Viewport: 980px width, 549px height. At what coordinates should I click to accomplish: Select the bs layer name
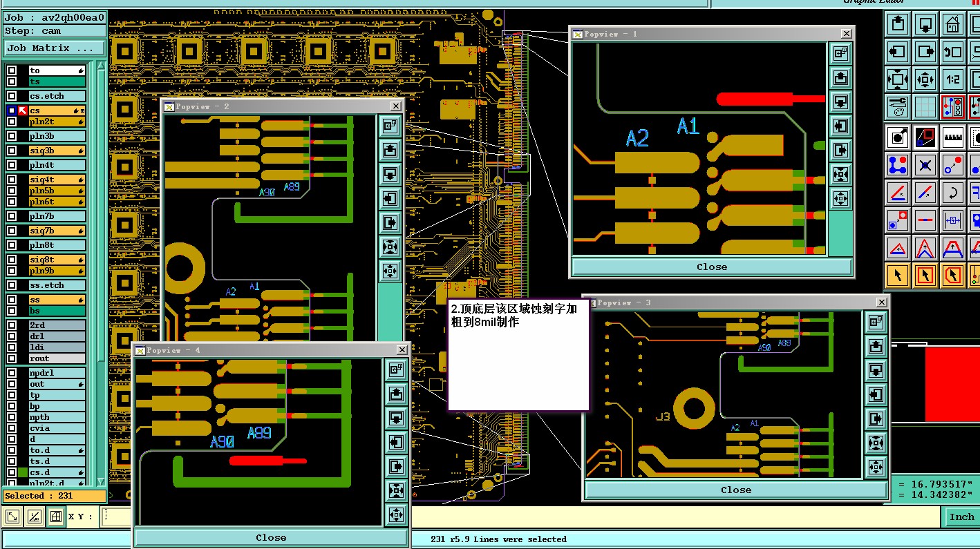click(x=57, y=311)
